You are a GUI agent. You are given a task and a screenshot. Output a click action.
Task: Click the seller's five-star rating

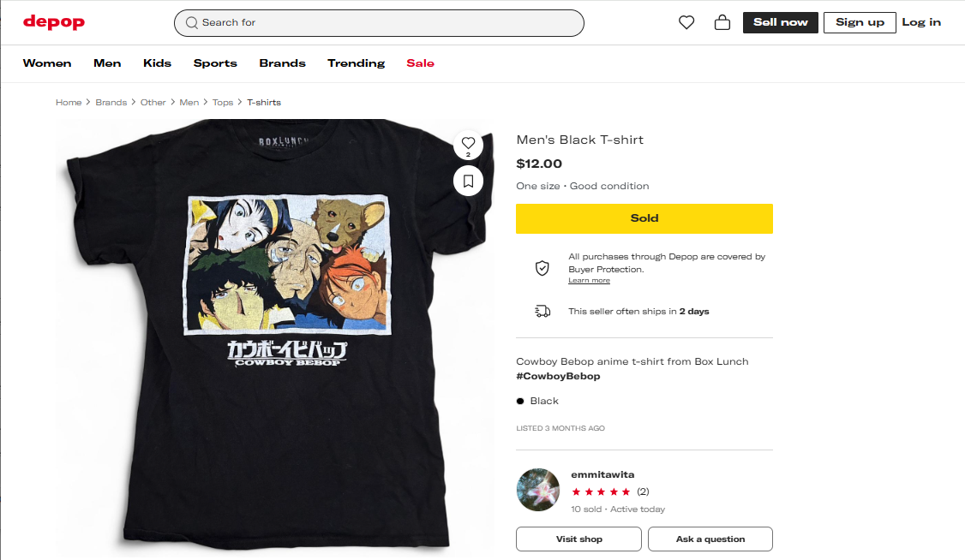click(x=601, y=491)
